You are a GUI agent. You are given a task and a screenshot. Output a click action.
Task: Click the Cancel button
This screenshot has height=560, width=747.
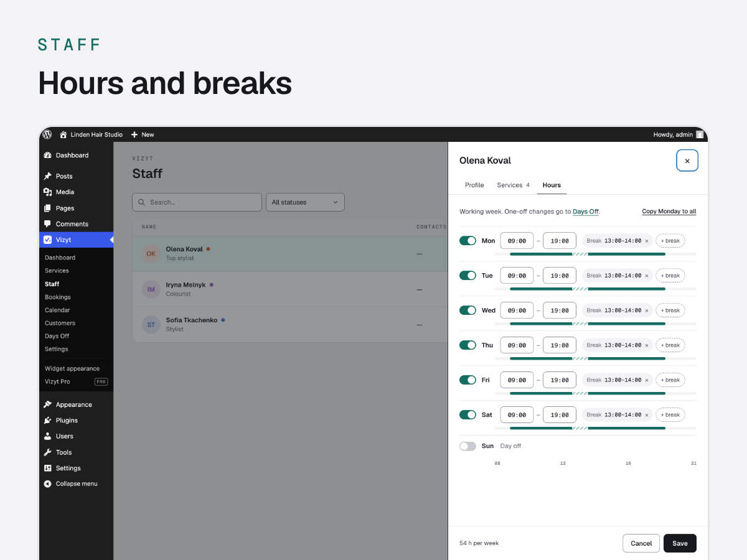(x=641, y=543)
